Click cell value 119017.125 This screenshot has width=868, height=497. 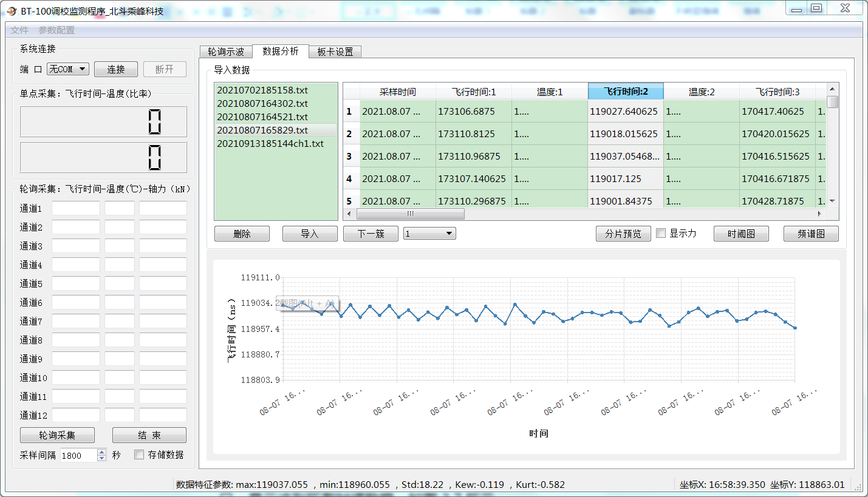626,179
